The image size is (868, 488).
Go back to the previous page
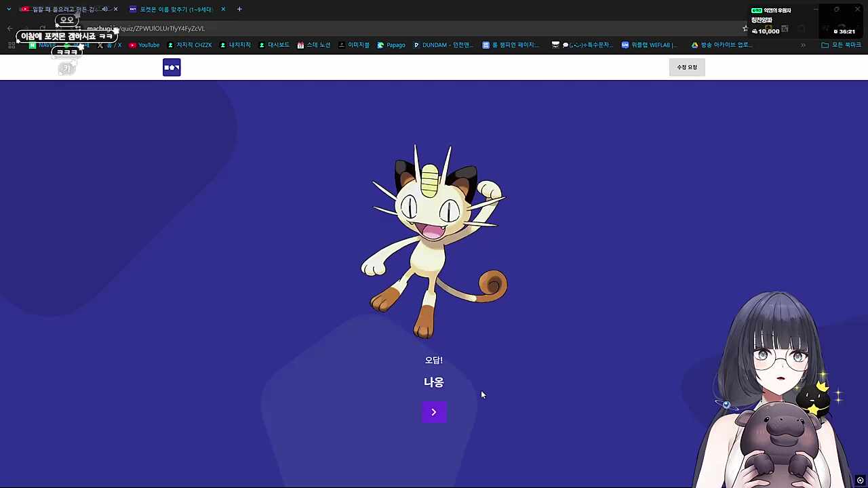click(9, 28)
